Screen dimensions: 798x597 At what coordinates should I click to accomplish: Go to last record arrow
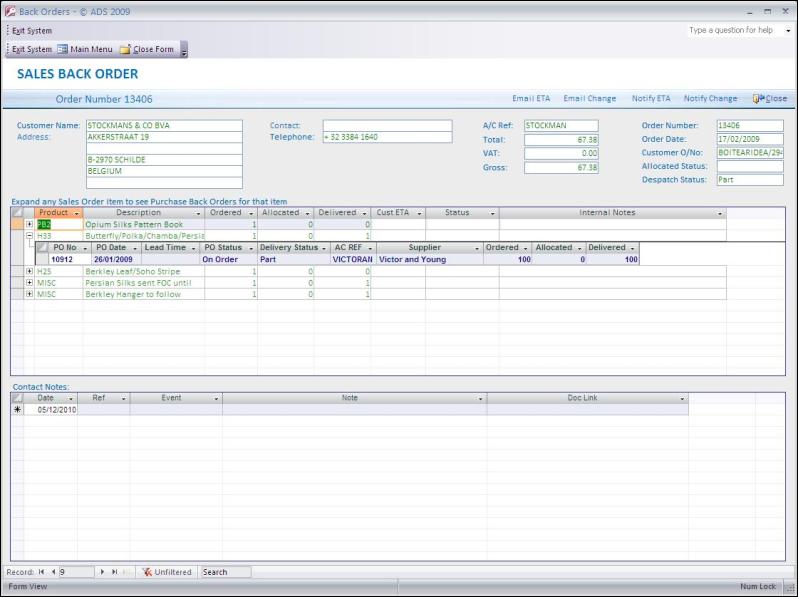[x=115, y=572]
